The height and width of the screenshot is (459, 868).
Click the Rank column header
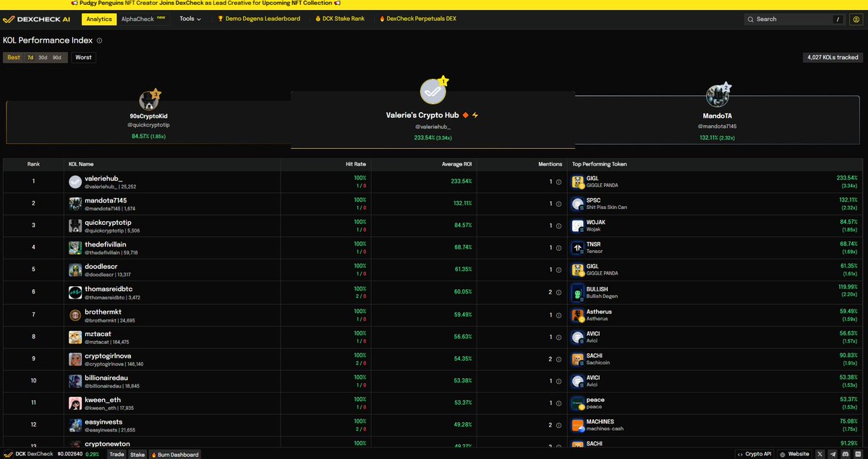[33, 164]
